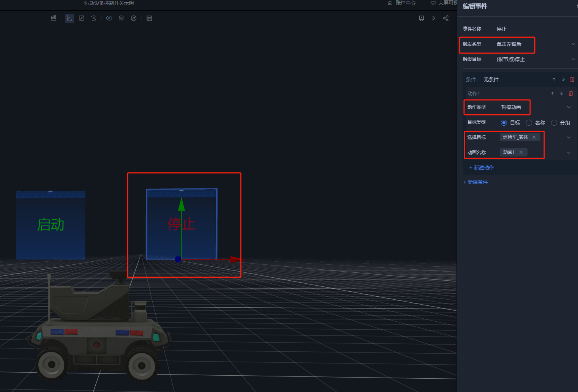Move the condition up with its arrow
Screen dimensions: 578x392
554,79
